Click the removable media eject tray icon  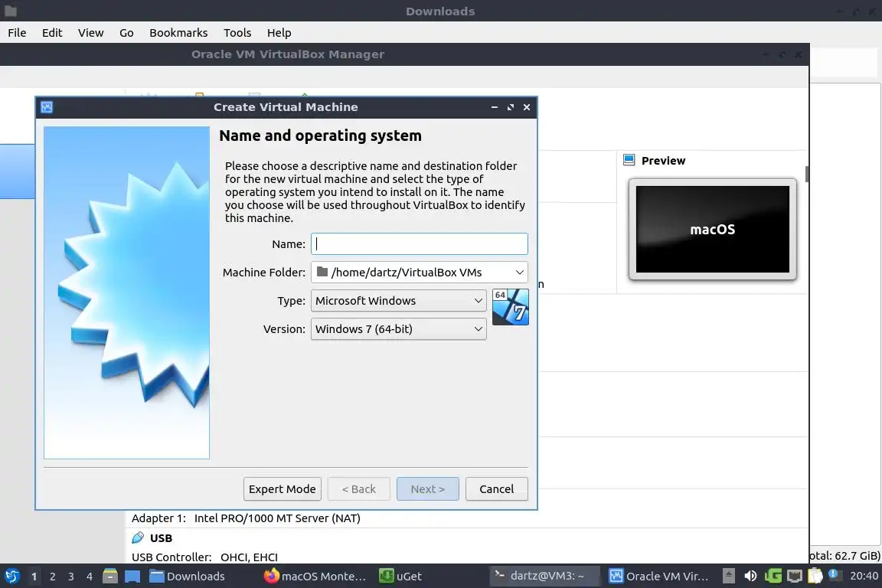pyautogui.click(x=728, y=576)
